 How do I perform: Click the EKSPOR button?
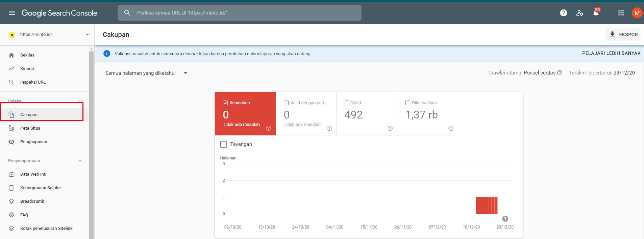(x=623, y=35)
